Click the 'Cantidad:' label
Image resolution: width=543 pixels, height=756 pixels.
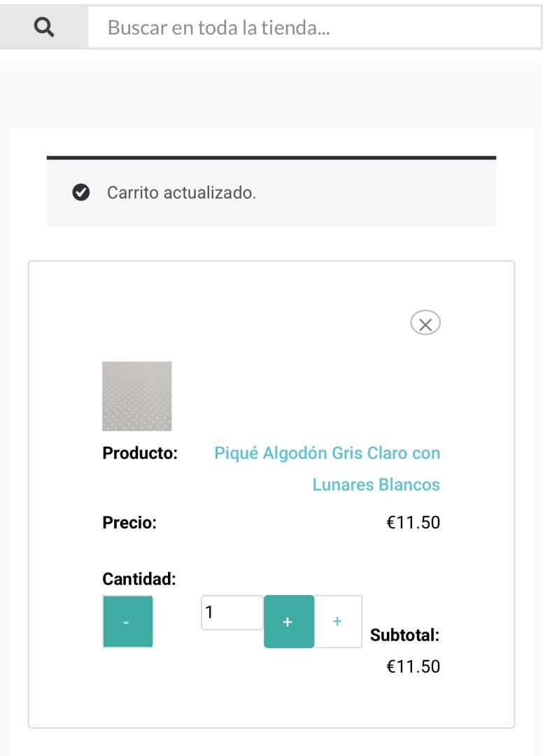[x=139, y=580]
